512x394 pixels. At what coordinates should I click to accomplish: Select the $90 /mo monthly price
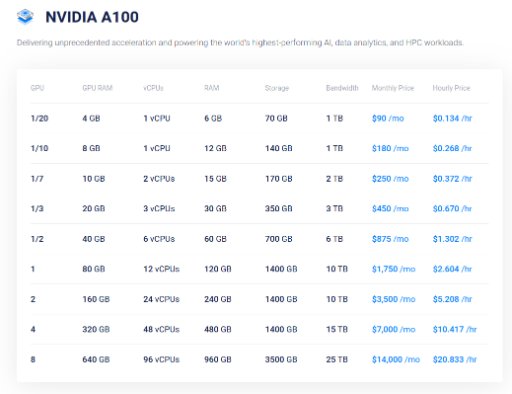(x=388, y=118)
